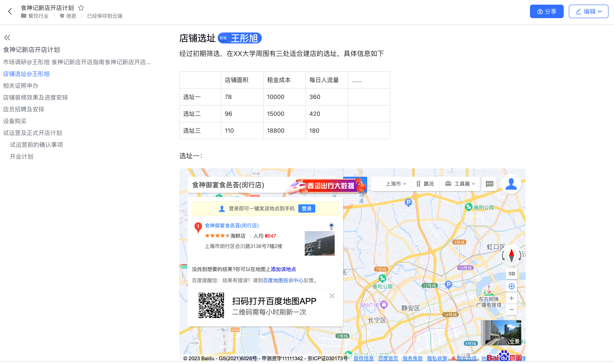614x364 pixels.
Task: Locate my position on map
Action: point(511,286)
